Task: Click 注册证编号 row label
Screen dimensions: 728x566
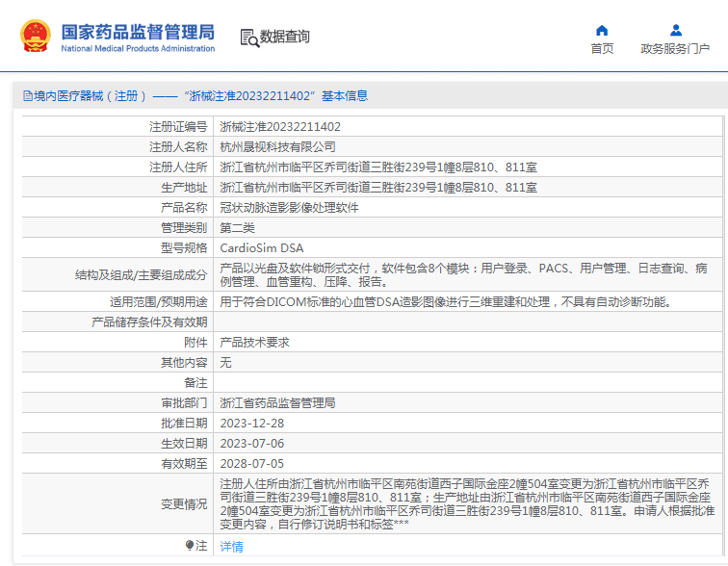Action: click(x=178, y=127)
